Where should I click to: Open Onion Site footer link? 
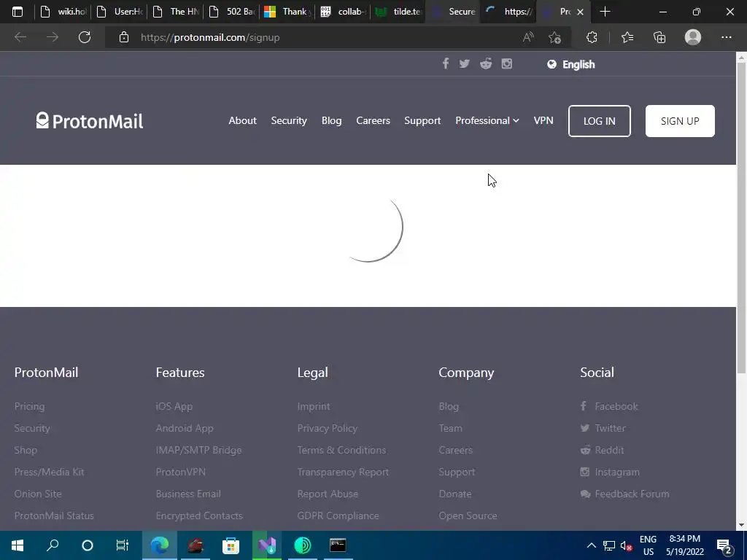(x=38, y=494)
